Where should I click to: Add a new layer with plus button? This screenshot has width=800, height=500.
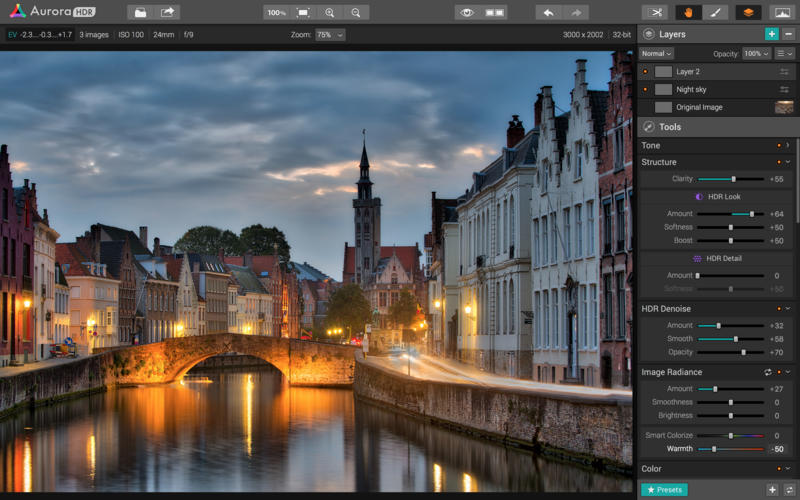pos(771,34)
